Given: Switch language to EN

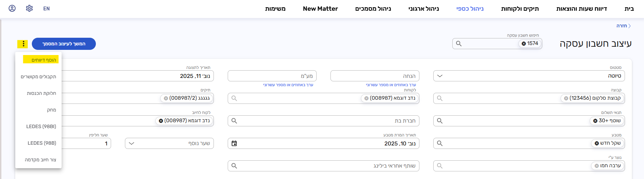Looking at the screenshot, I should pyautogui.click(x=46, y=9).
